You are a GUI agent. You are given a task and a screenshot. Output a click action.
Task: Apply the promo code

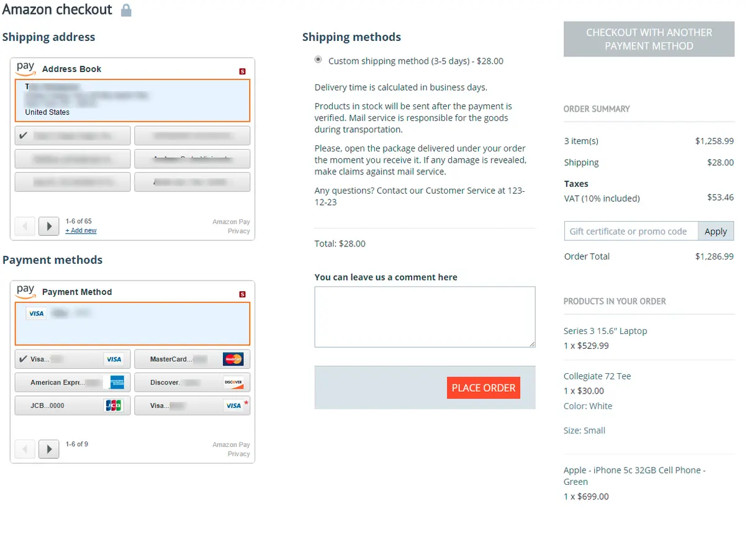tap(715, 231)
